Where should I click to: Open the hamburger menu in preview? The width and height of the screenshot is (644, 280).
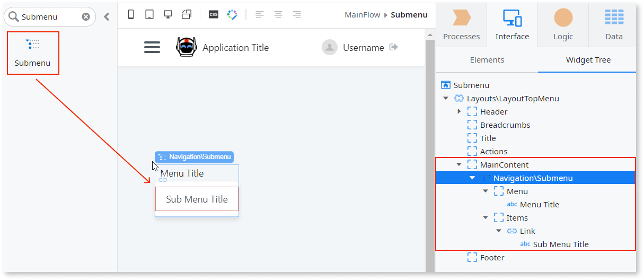pyautogui.click(x=152, y=47)
